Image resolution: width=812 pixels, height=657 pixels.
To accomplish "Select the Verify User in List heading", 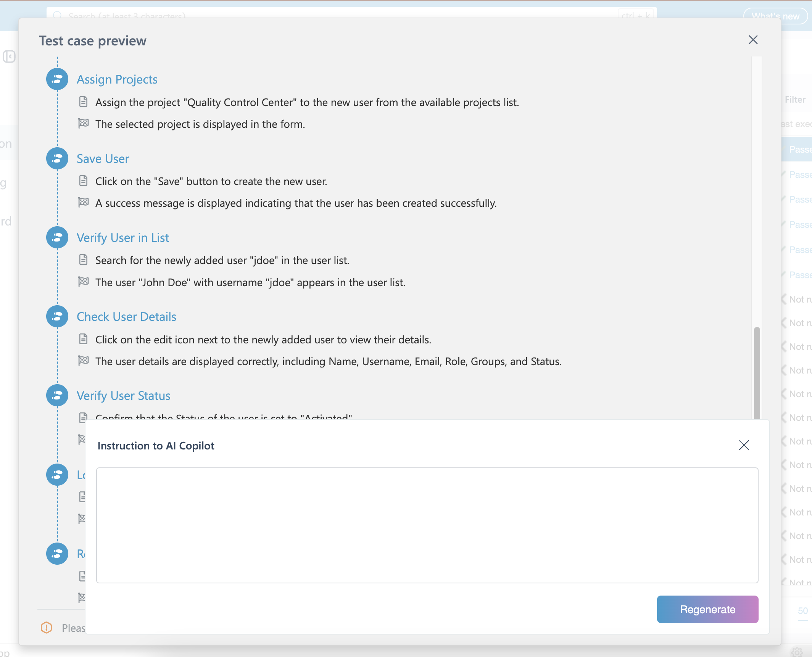I will pos(122,238).
